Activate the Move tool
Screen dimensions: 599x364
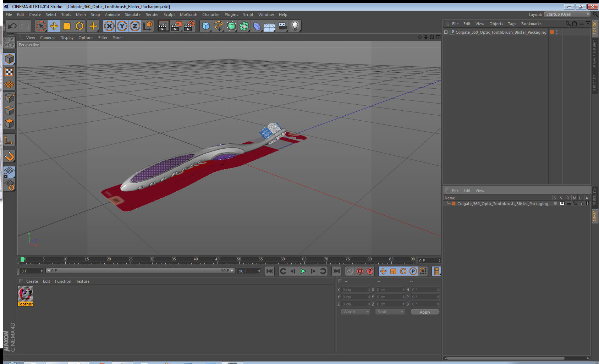[54, 26]
